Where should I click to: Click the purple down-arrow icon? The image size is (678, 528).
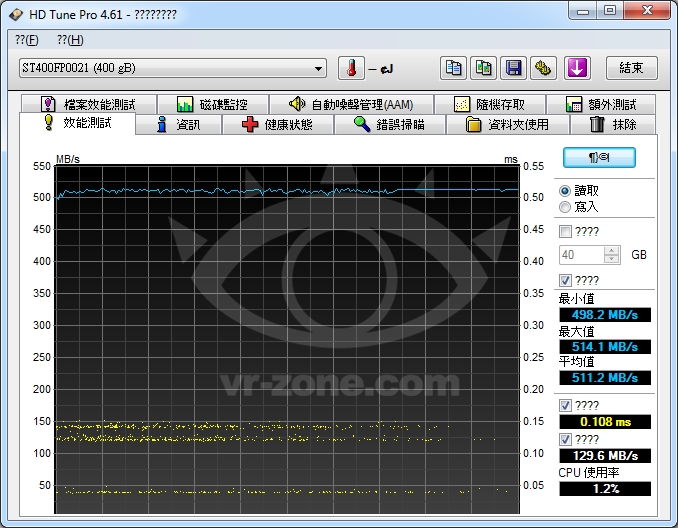(577, 68)
